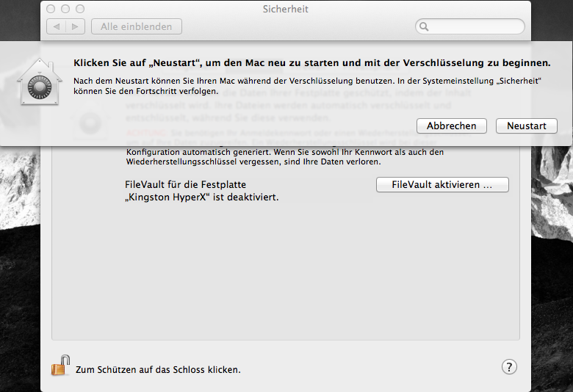Click the padlock icon to lock settings

click(61, 366)
